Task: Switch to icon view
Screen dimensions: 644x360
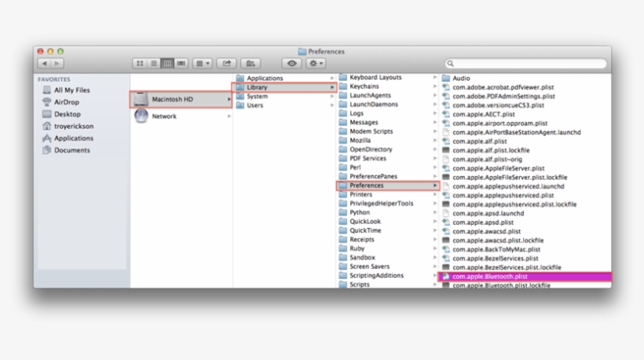Action: (x=140, y=64)
